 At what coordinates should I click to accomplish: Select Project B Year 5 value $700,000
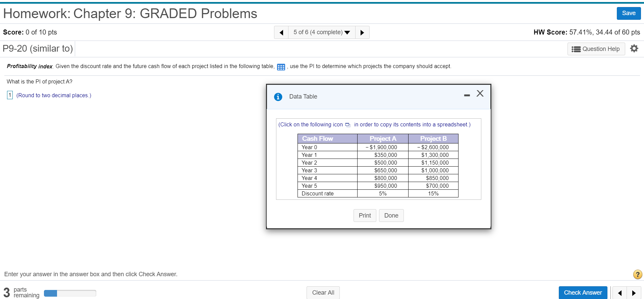point(437,186)
